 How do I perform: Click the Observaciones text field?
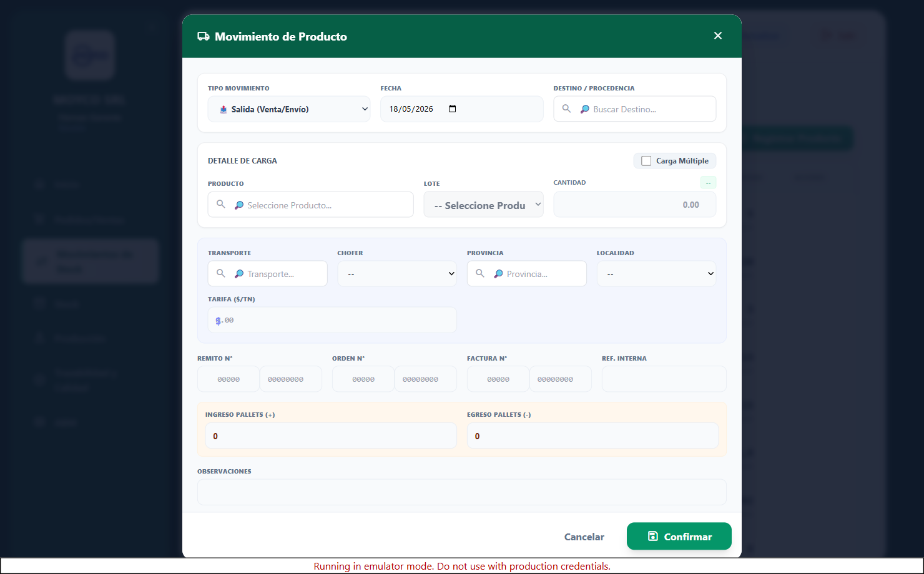pyautogui.click(x=462, y=492)
